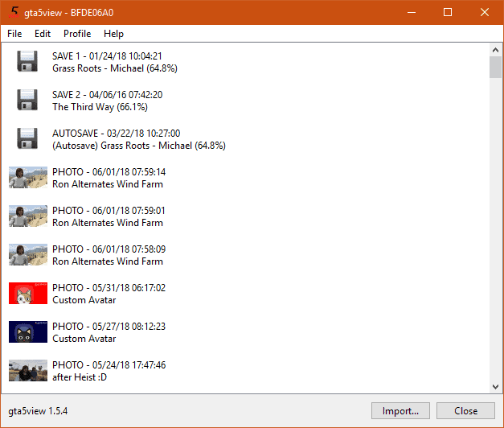Minimize the gta5view window
The height and width of the screenshot is (428, 504).
[x=412, y=12]
